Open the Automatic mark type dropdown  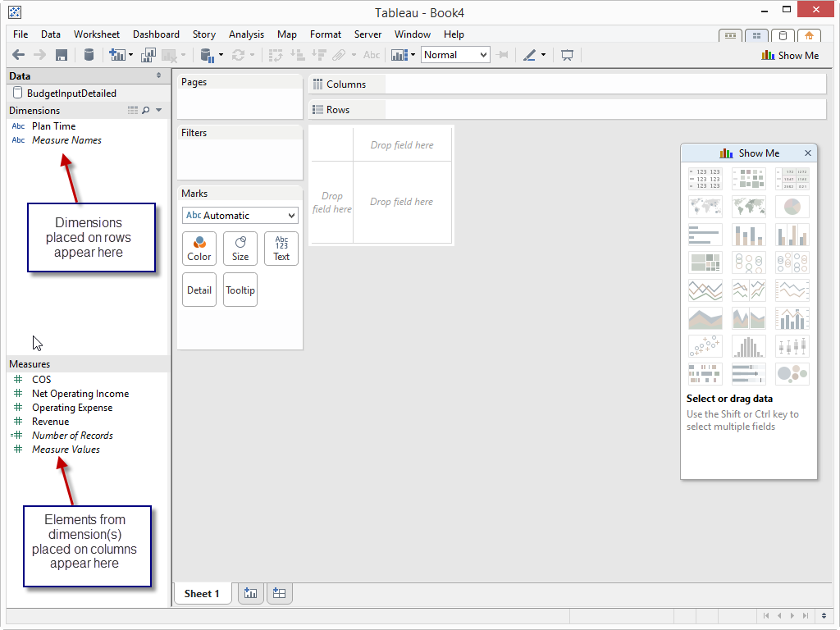240,216
